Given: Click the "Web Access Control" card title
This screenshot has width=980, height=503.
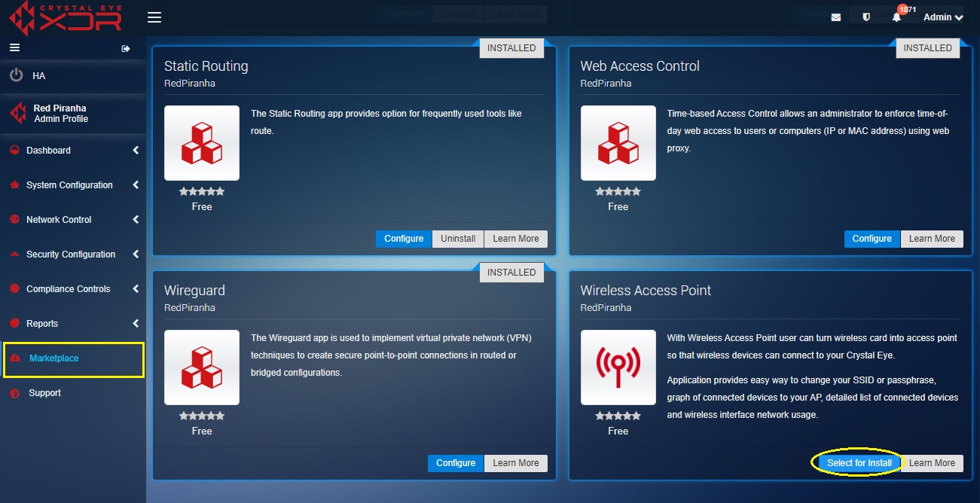Looking at the screenshot, I should (x=640, y=66).
